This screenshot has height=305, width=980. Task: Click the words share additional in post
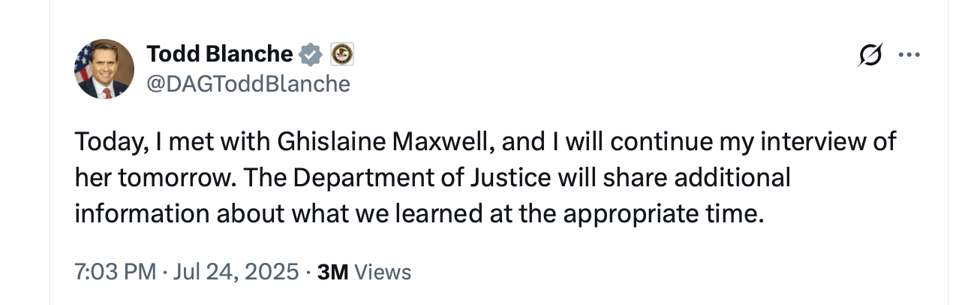(x=704, y=178)
